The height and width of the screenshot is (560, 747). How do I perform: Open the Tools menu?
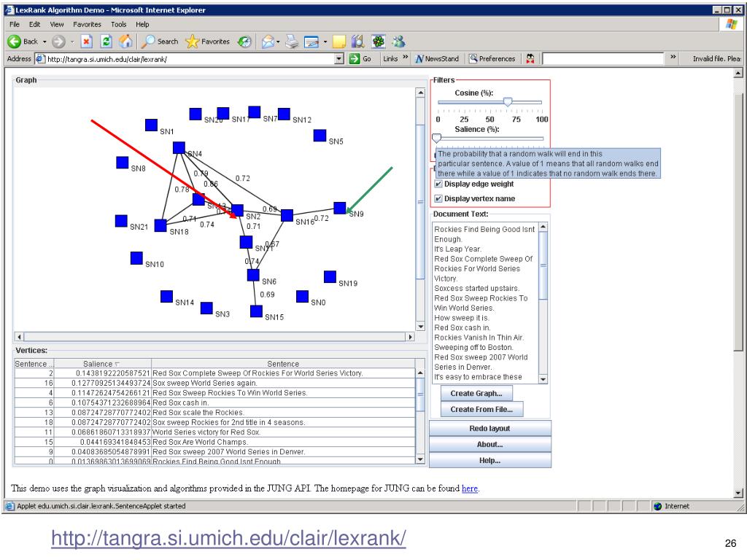click(119, 24)
